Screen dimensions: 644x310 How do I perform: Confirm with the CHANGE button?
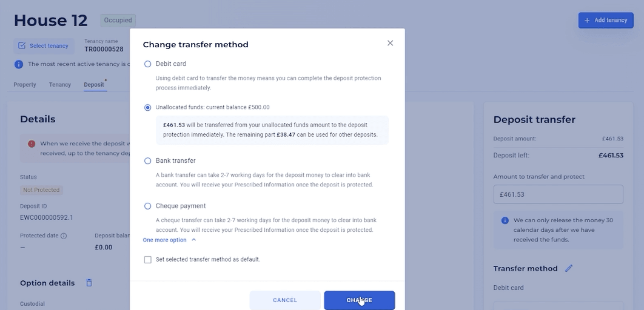tap(360, 300)
